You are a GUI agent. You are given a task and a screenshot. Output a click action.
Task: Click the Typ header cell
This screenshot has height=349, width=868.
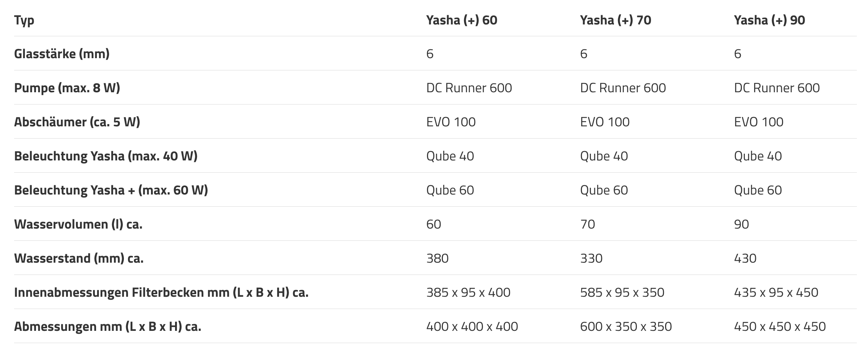click(x=24, y=20)
